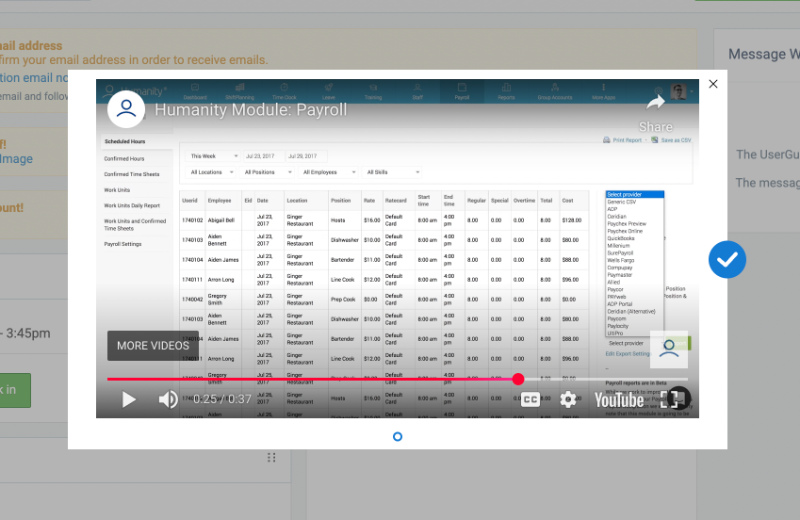Open video on YouTube logo

(619, 400)
